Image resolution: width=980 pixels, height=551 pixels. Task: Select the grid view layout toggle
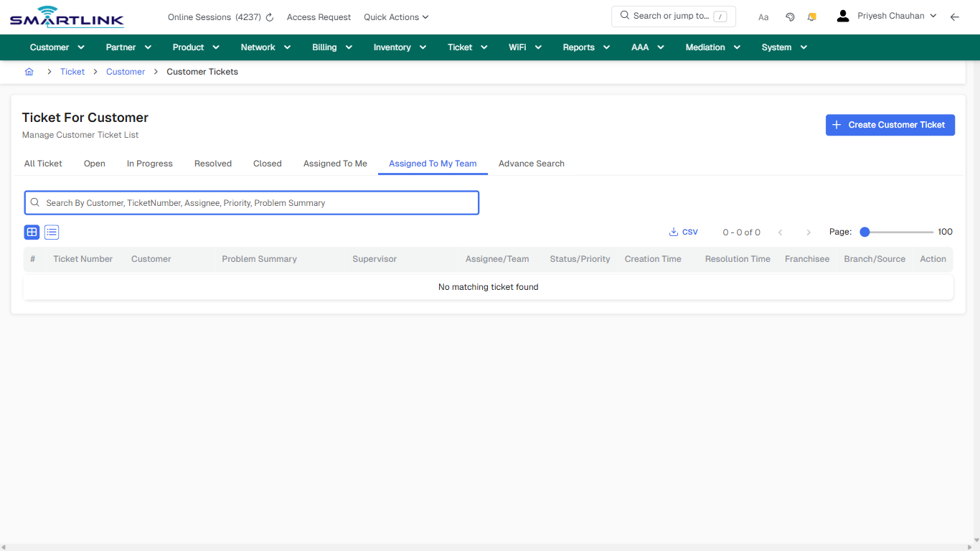[32, 232]
